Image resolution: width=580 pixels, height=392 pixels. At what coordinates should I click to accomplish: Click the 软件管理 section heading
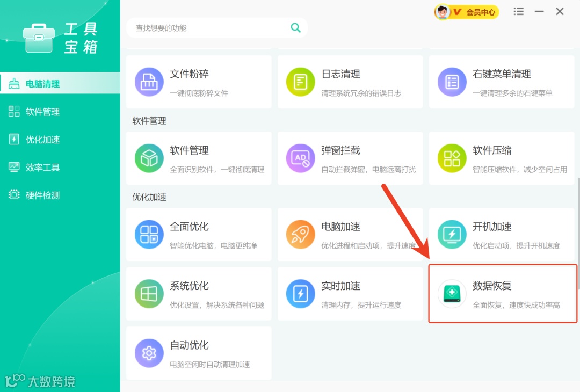click(x=149, y=121)
